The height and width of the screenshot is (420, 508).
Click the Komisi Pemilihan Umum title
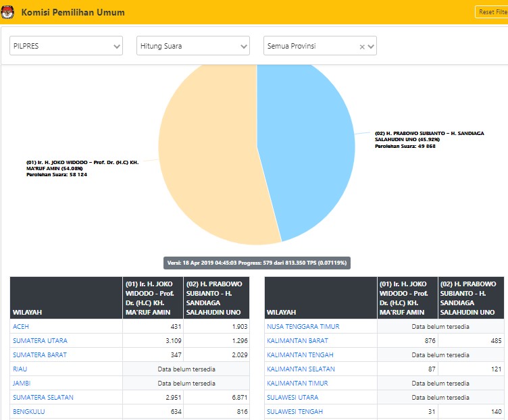73,12
